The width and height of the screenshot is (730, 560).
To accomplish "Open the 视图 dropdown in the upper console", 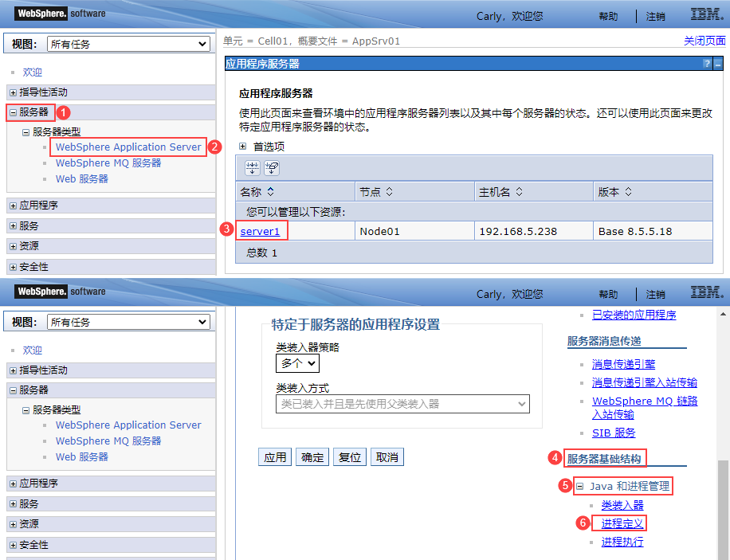I will tap(128, 45).
